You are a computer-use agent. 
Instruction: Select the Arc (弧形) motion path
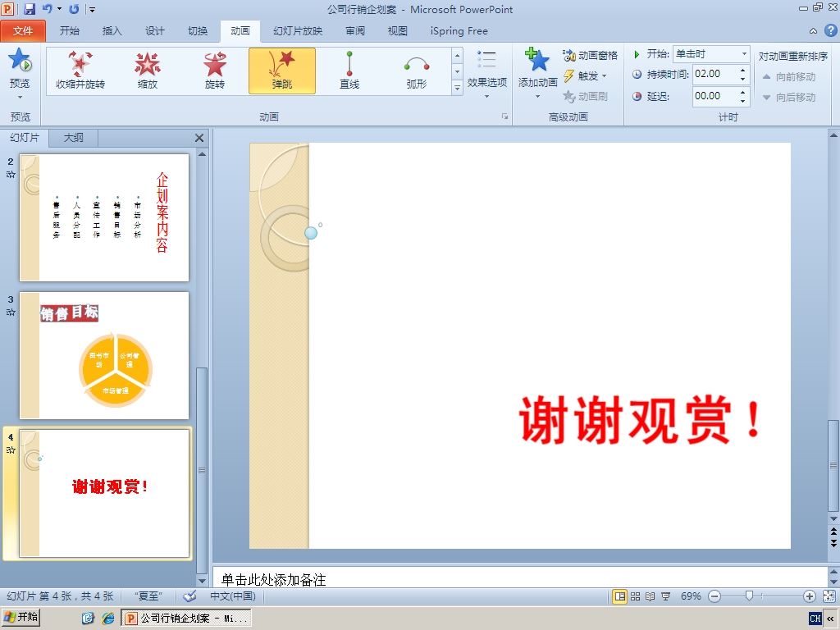[x=417, y=71]
